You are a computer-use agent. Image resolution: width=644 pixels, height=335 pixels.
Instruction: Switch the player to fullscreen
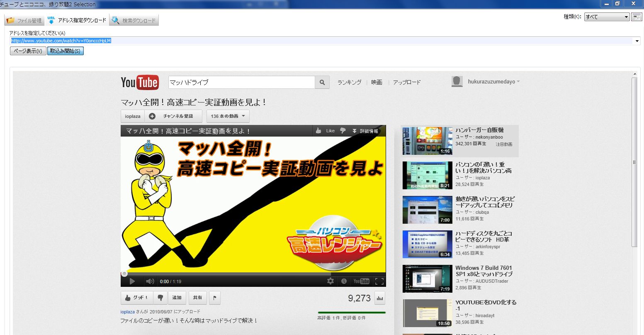click(x=379, y=281)
